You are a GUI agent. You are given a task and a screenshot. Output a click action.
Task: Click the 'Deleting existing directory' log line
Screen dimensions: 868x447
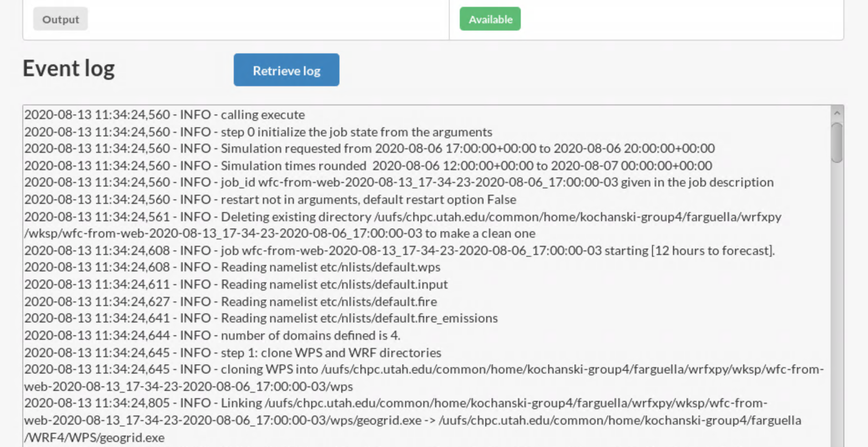pos(403,225)
